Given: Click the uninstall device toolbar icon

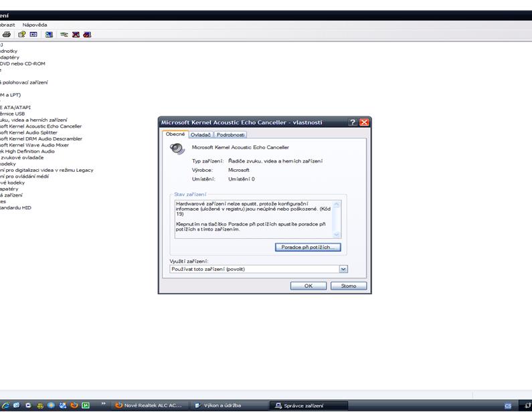Looking at the screenshot, I should [76, 34].
